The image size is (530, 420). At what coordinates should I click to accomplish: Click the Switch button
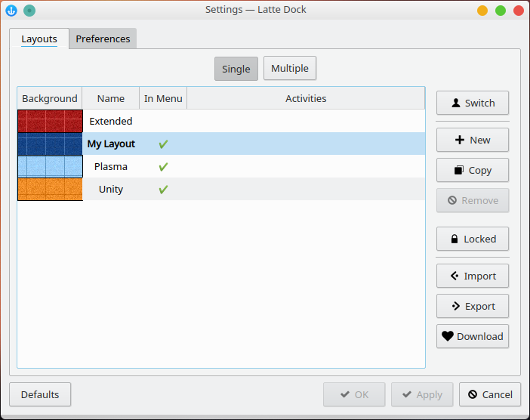click(473, 103)
